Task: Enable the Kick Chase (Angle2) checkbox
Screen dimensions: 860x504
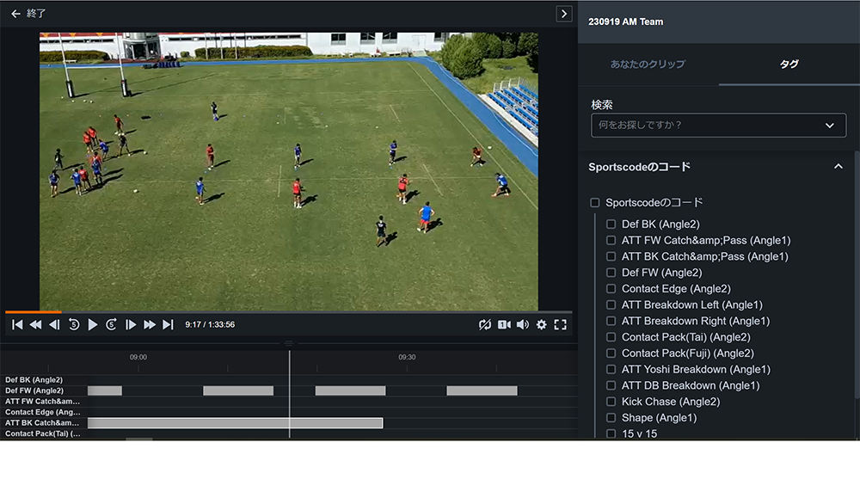Action: [x=611, y=402]
